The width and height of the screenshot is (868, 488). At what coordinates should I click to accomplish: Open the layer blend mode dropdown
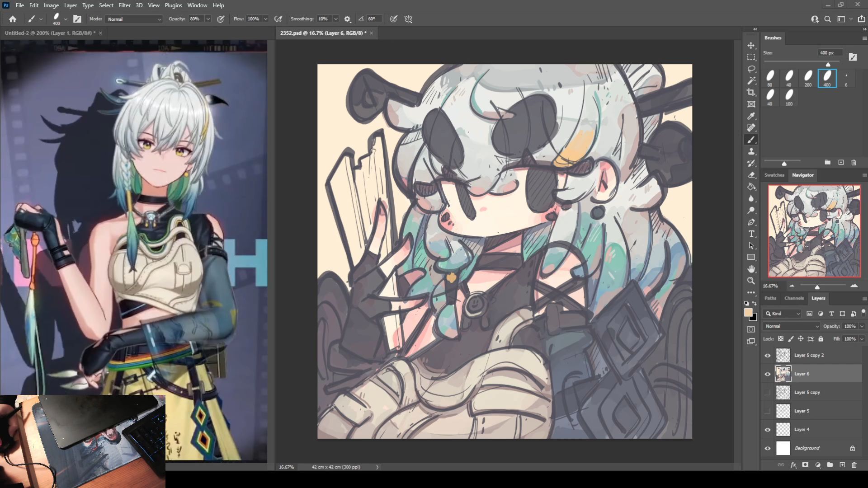(x=791, y=326)
